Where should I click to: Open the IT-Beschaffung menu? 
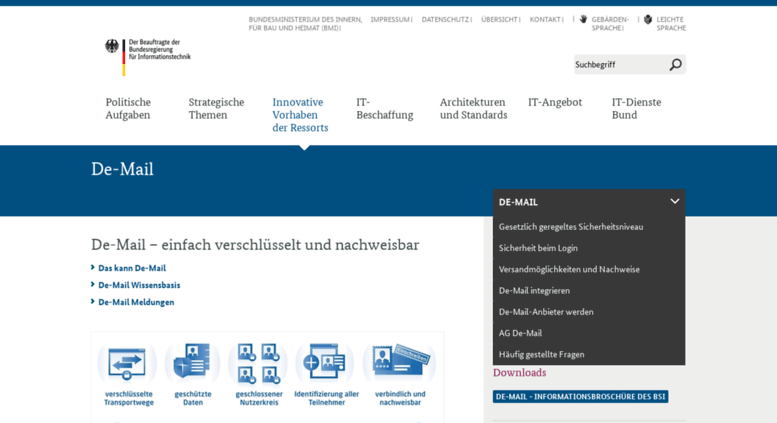pos(385,108)
